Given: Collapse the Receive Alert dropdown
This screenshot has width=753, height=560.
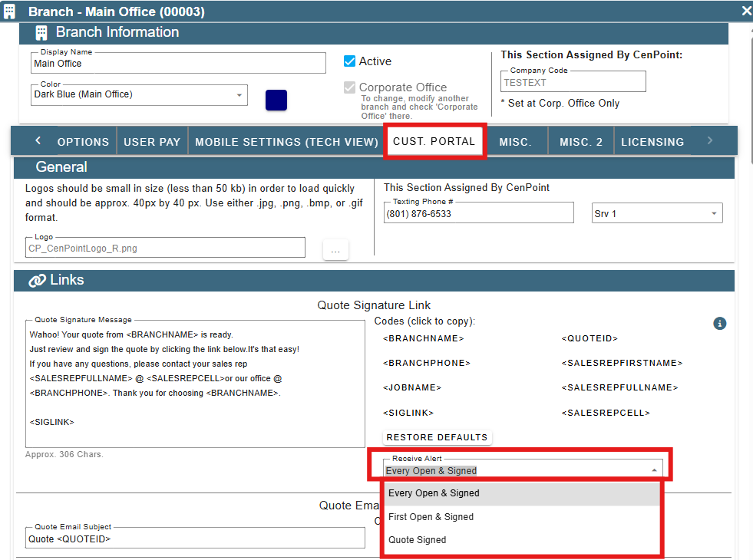Looking at the screenshot, I should point(654,470).
